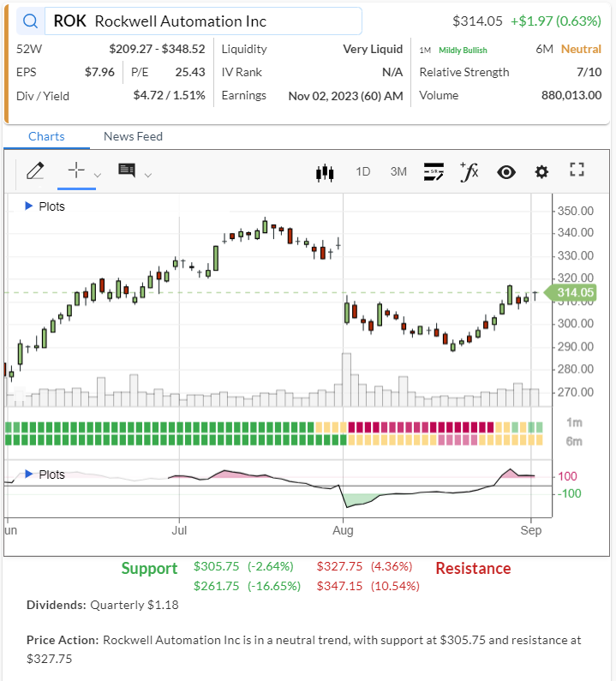The width and height of the screenshot is (616, 681).
Task: Click the magnifying glass search icon
Action: 30,21
